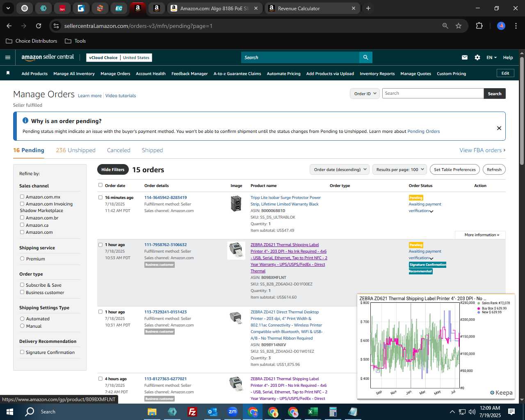Open Chrome three-dot menu
525x420 pixels.
click(x=515, y=26)
